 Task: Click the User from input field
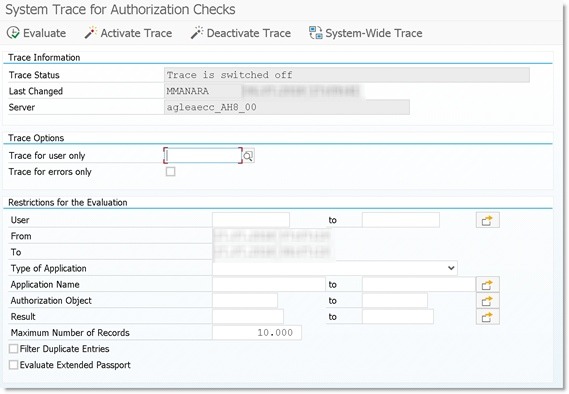click(251, 220)
